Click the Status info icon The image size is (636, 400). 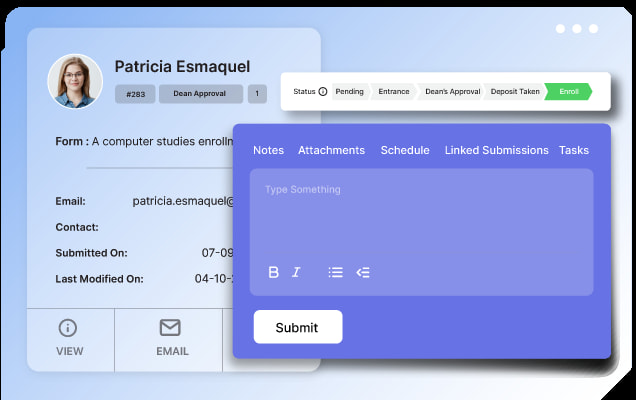point(323,92)
